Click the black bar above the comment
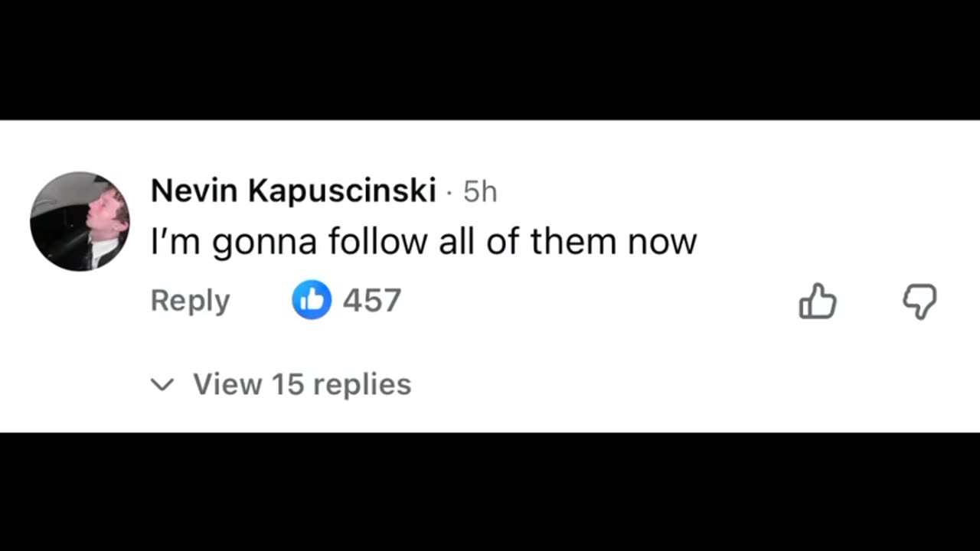Viewport: 980px width, 551px height. click(x=490, y=60)
